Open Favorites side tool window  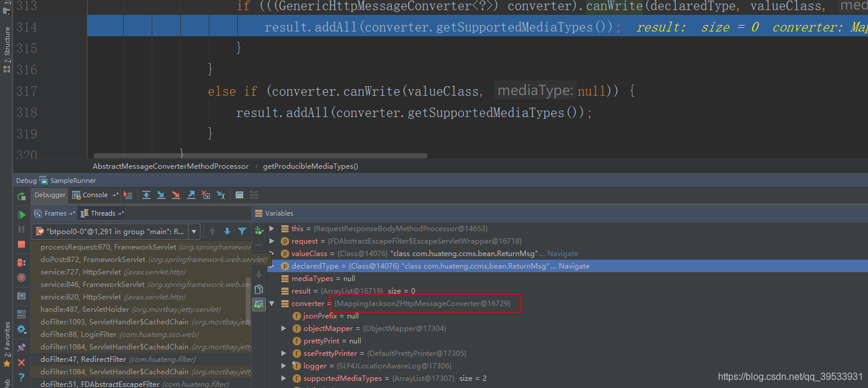point(7,345)
